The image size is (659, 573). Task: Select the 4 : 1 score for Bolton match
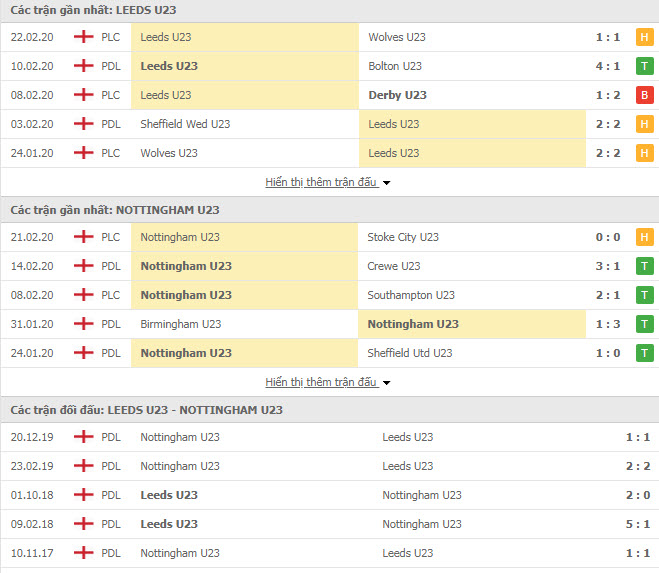(608, 66)
